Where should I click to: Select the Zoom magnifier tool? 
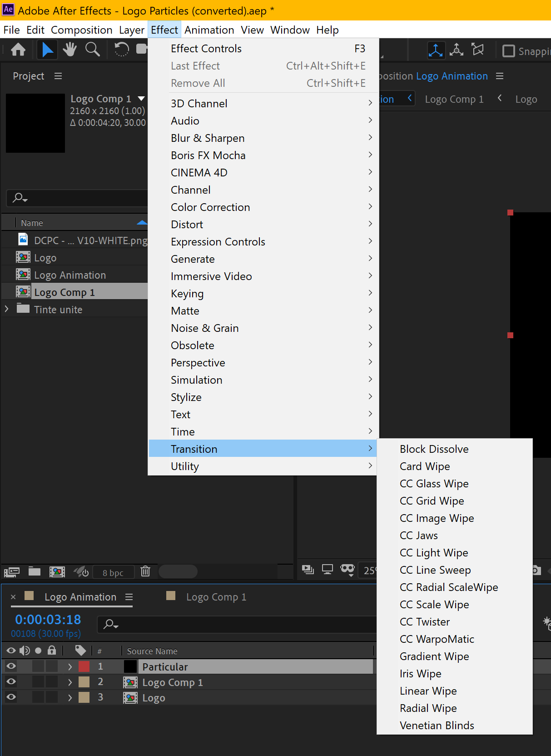(93, 50)
